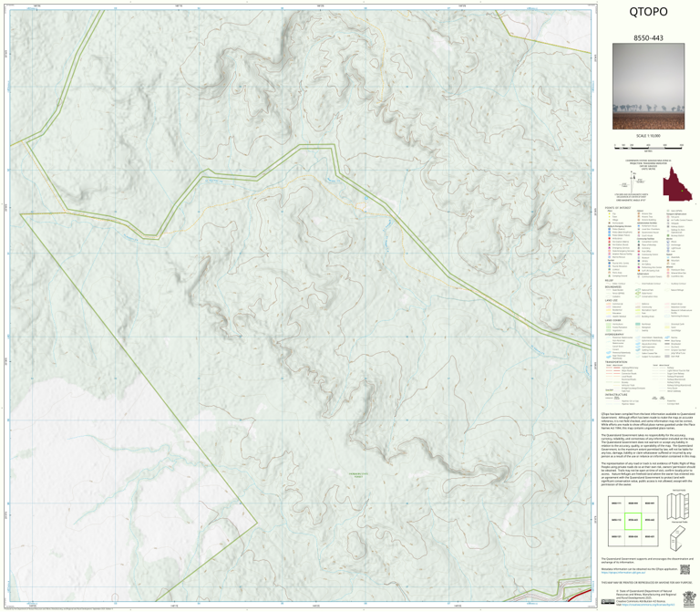The image size is (700, 612).
Task: Click the QR code for QTopo application
Action: click(685, 569)
